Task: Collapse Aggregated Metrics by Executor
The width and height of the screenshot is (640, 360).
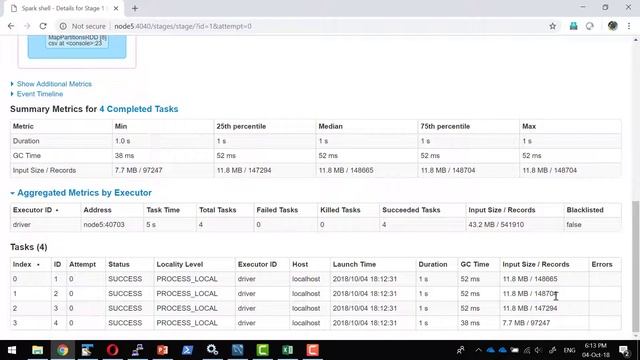Action: (84, 193)
